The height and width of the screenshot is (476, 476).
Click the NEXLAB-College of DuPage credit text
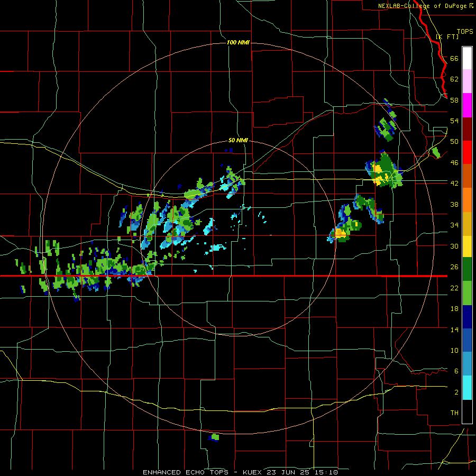[x=422, y=6]
